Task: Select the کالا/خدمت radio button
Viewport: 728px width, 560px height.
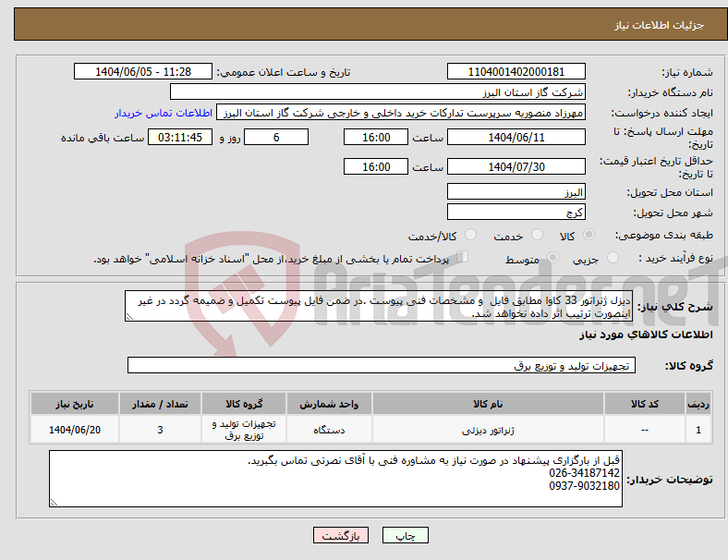Action: pyautogui.click(x=470, y=235)
